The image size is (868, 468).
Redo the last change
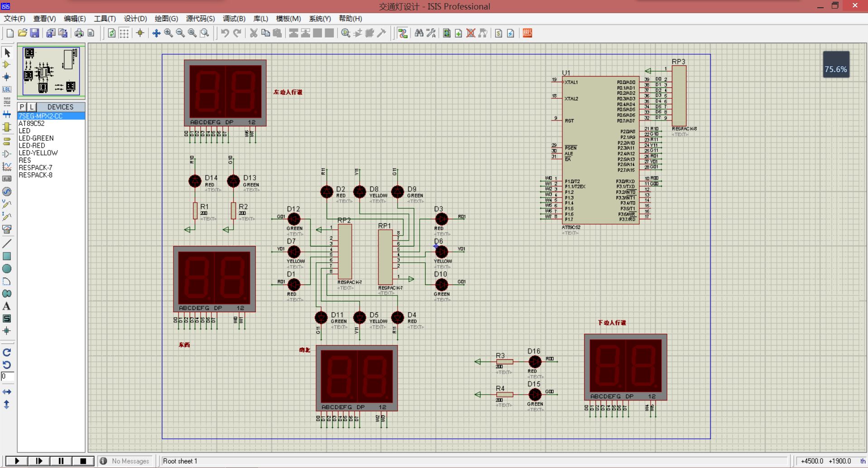(237, 33)
